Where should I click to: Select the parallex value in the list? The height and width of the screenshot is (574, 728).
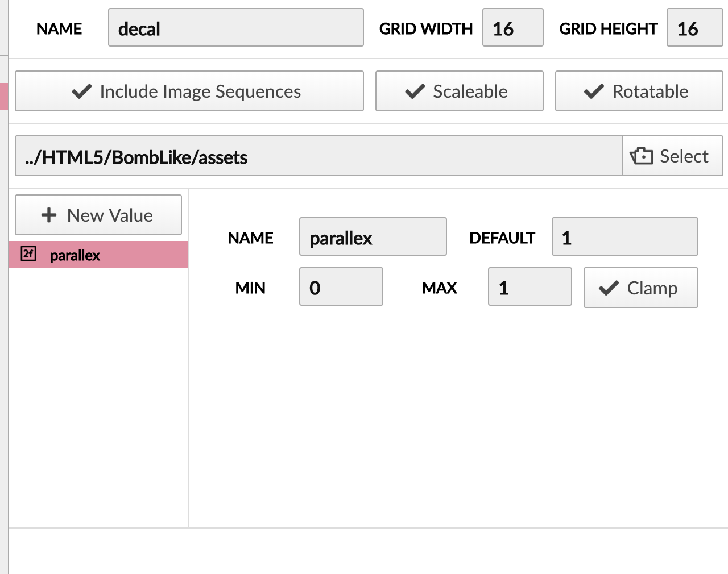pyautogui.click(x=98, y=255)
